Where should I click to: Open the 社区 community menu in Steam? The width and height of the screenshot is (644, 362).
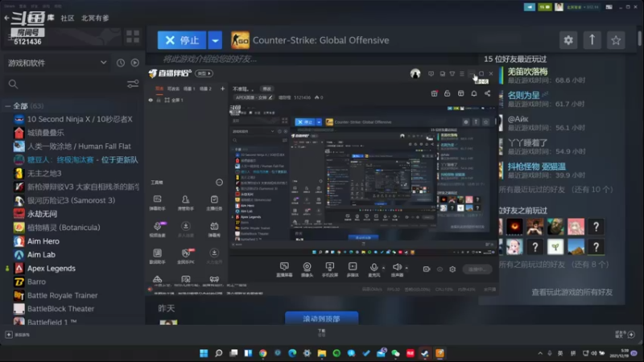[x=68, y=18]
